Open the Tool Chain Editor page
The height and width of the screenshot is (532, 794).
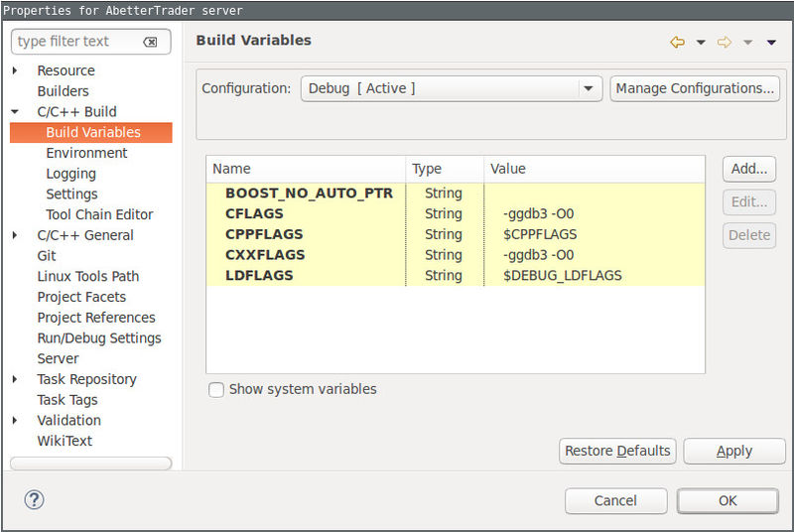(x=99, y=214)
